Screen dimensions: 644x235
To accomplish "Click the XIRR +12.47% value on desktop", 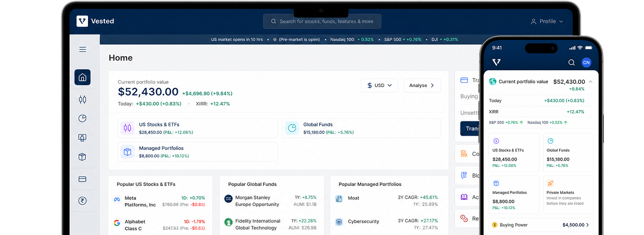I will coord(220,104).
